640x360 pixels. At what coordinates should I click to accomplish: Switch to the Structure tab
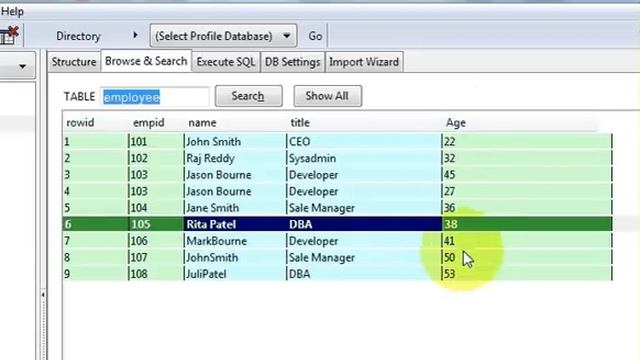pyautogui.click(x=74, y=62)
